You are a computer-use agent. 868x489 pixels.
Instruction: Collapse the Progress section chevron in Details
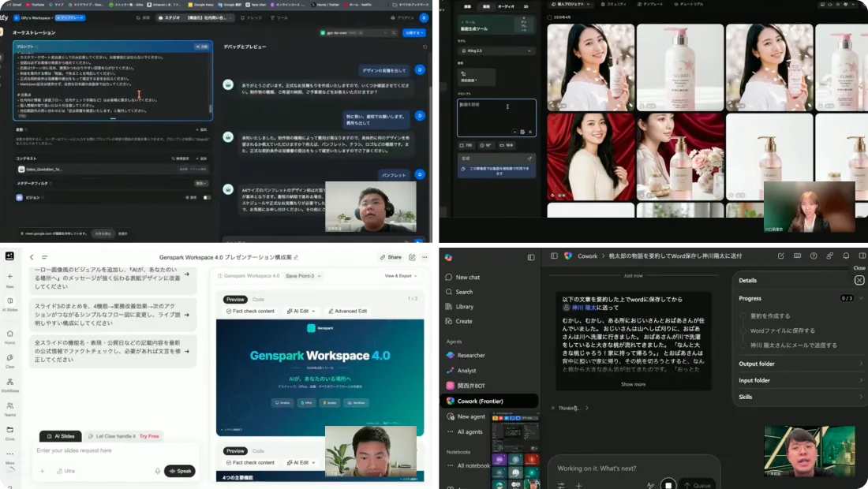[861, 298]
